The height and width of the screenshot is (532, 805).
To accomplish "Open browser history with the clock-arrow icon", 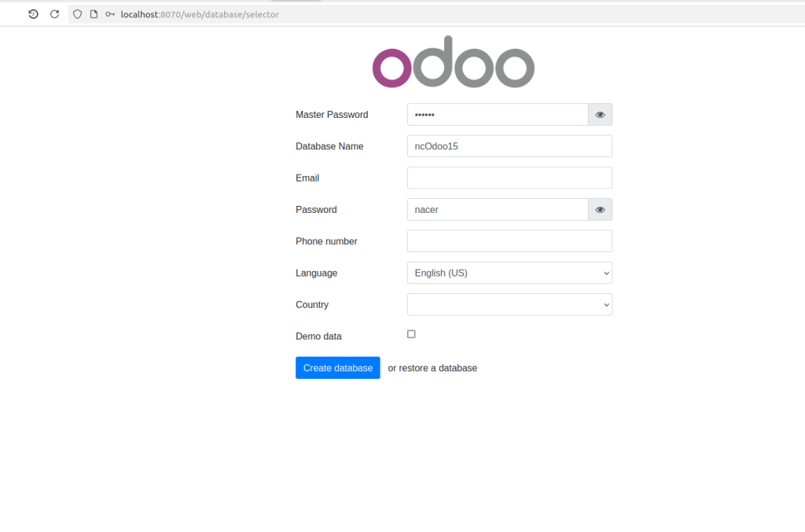I will tap(33, 14).
